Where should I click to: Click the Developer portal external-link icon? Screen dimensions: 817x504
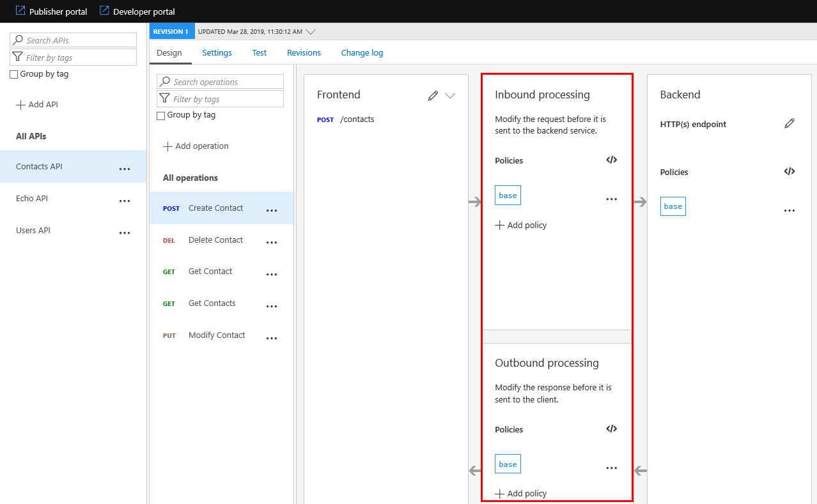pyautogui.click(x=104, y=11)
